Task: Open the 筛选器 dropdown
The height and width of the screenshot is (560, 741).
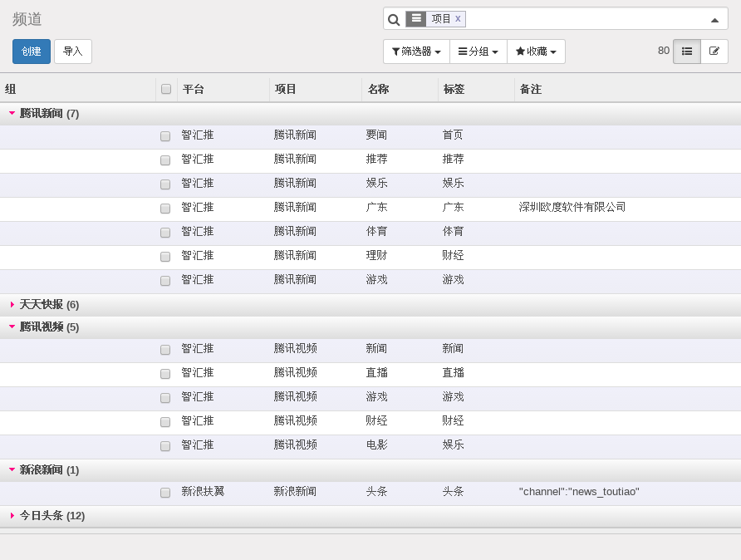Action: point(416,51)
